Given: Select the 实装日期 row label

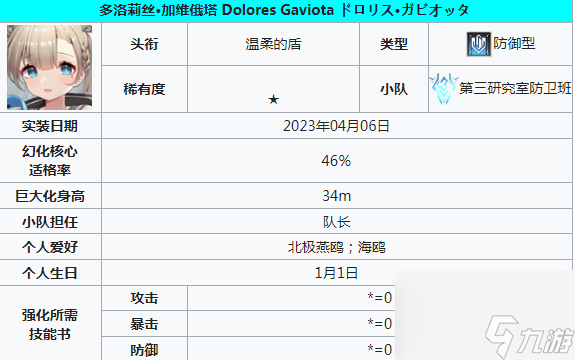Looking at the screenshot, I should pos(50,126).
